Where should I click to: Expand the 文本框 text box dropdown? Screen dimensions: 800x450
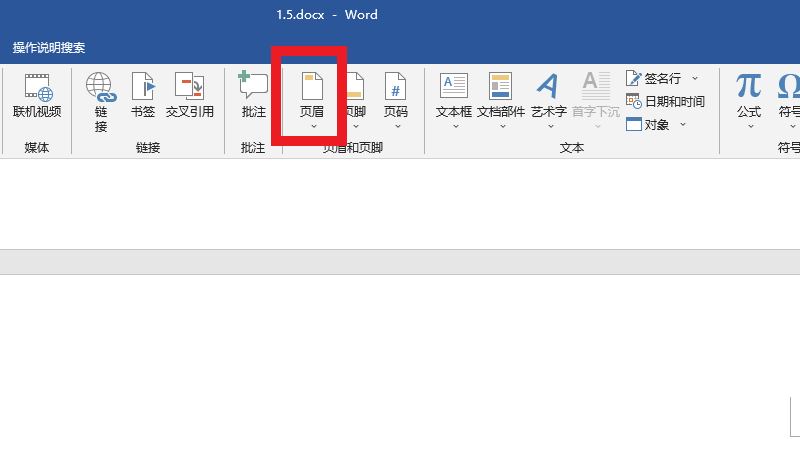point(454,126)
